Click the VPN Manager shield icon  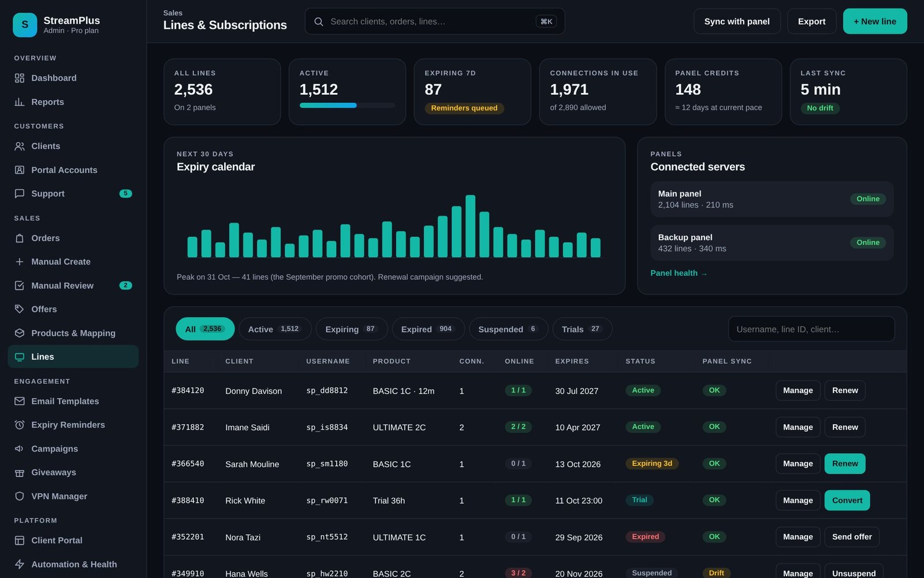pos(20,496)
